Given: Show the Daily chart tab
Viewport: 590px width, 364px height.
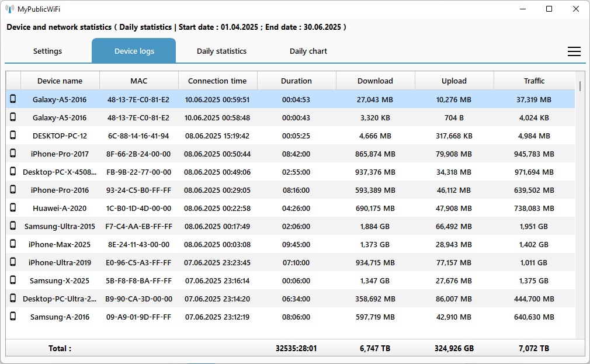Looking at the screenshot, I should click(308, 51).
